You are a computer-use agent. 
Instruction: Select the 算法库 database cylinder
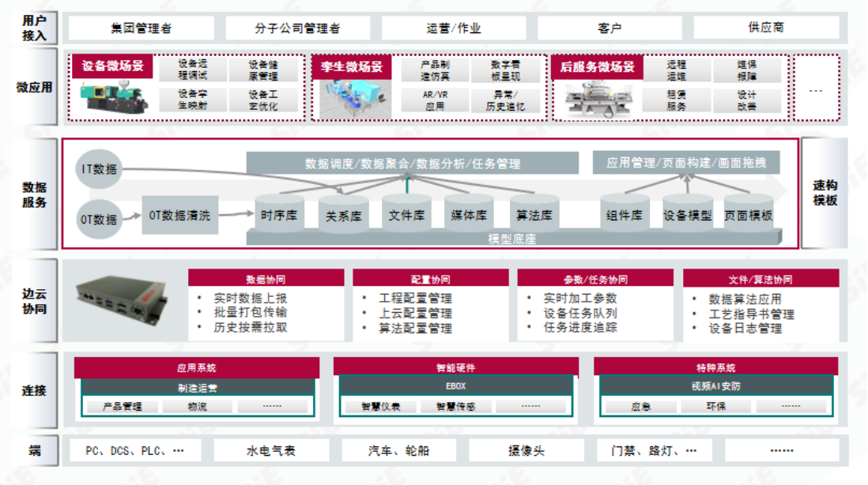tap(534, 213)
